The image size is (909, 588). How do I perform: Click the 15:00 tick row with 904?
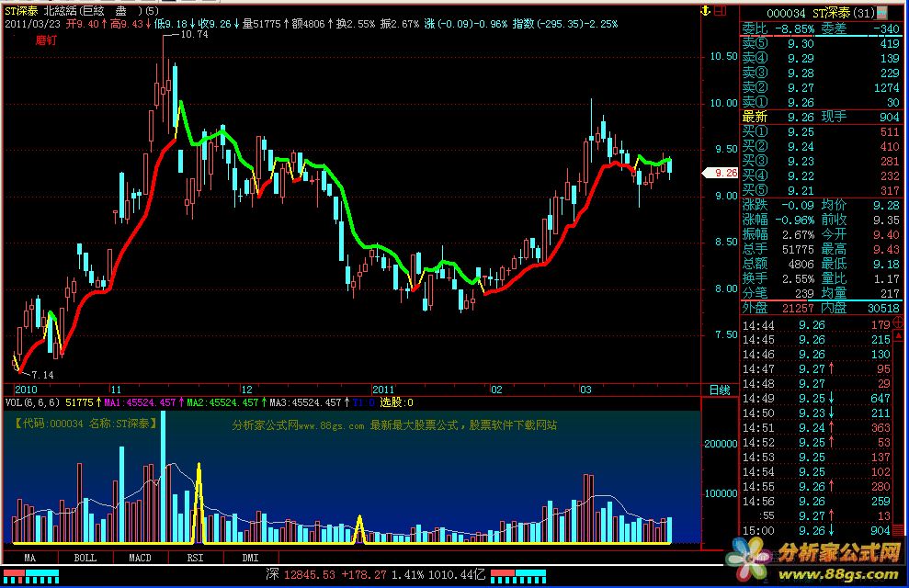click(816, 531)
